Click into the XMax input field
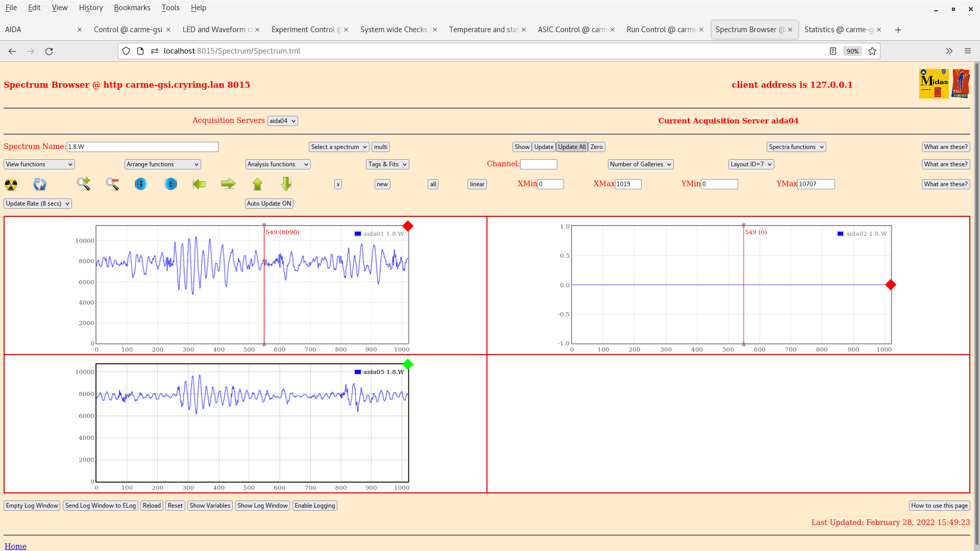Viewport: 980px width, 551px height. tap(628, 184)
